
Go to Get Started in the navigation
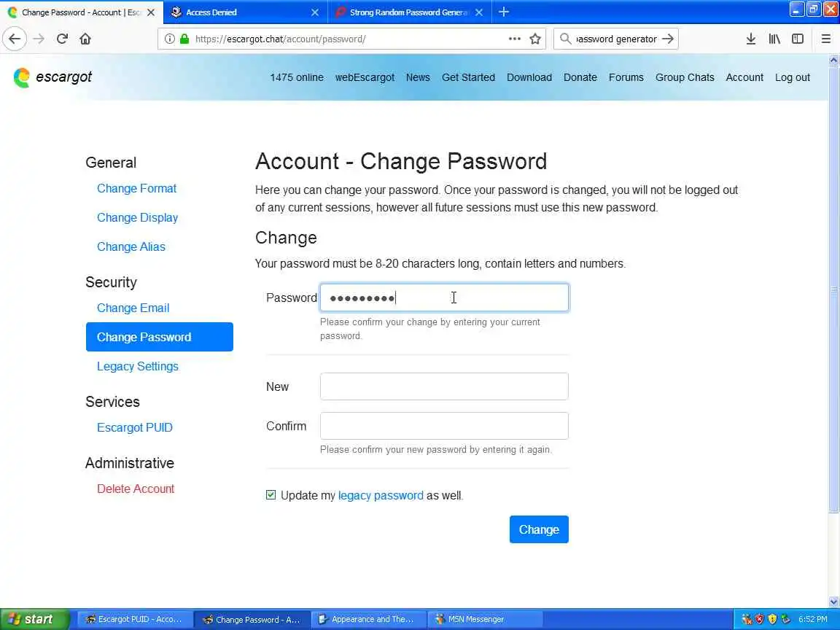click(x=468, y=77)
